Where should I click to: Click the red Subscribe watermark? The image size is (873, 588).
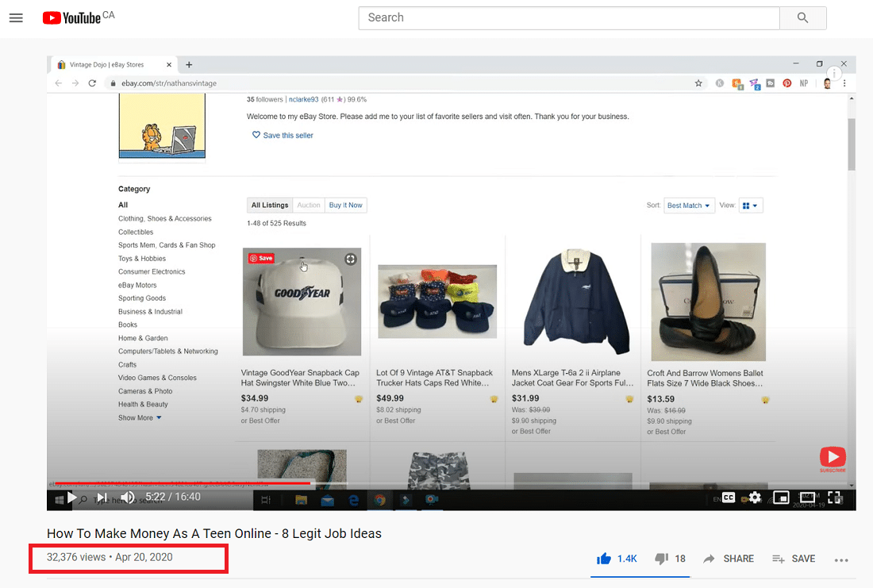[833, 459]
